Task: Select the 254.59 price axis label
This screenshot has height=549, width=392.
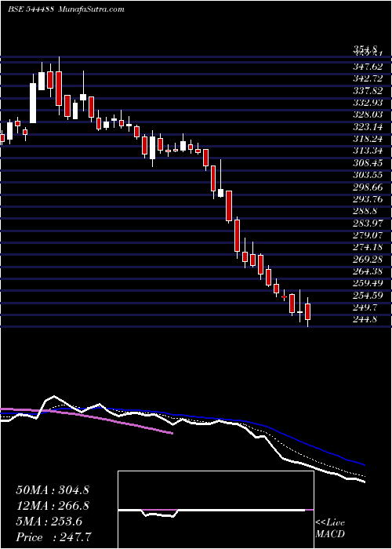Action: pyautogui.click(x=368, y=296)
